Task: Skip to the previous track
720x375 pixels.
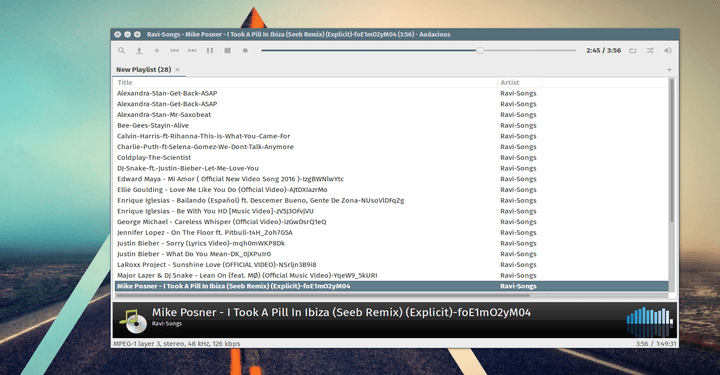Action: coord(174,50)
